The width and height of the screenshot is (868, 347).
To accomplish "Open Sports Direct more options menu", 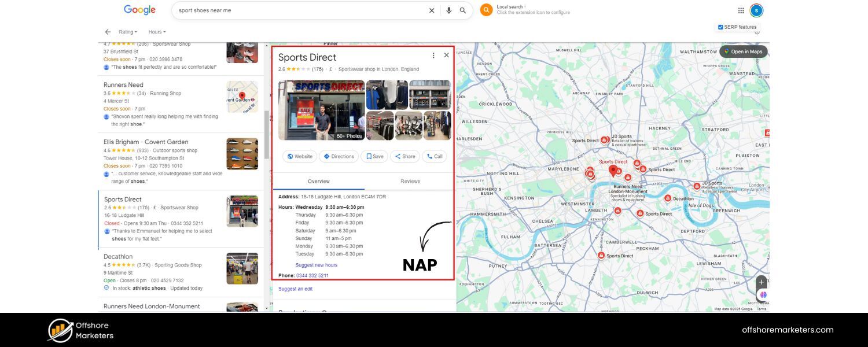I will pyautogui.click(x=433, y=56).
